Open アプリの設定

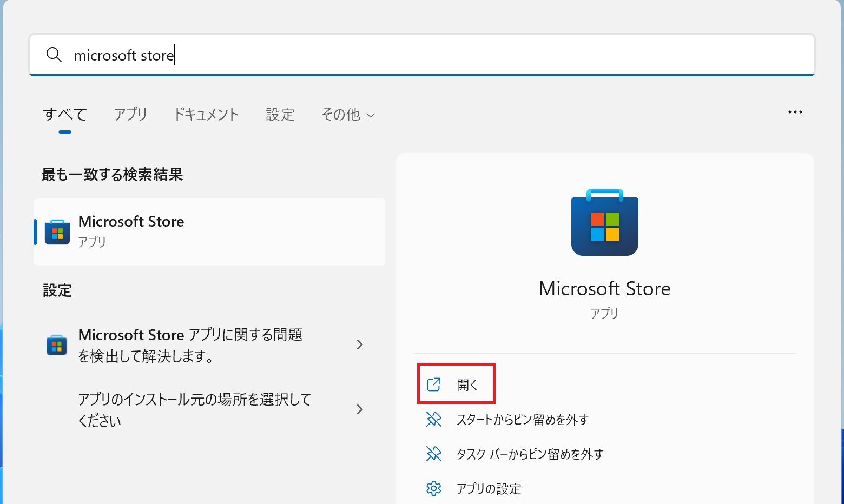coord(489,489)
